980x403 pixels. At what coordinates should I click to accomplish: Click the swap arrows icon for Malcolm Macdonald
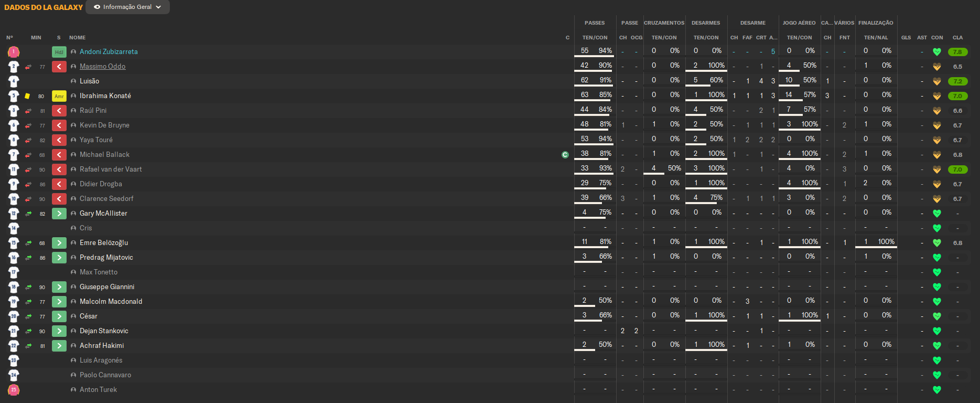point(28,302)
